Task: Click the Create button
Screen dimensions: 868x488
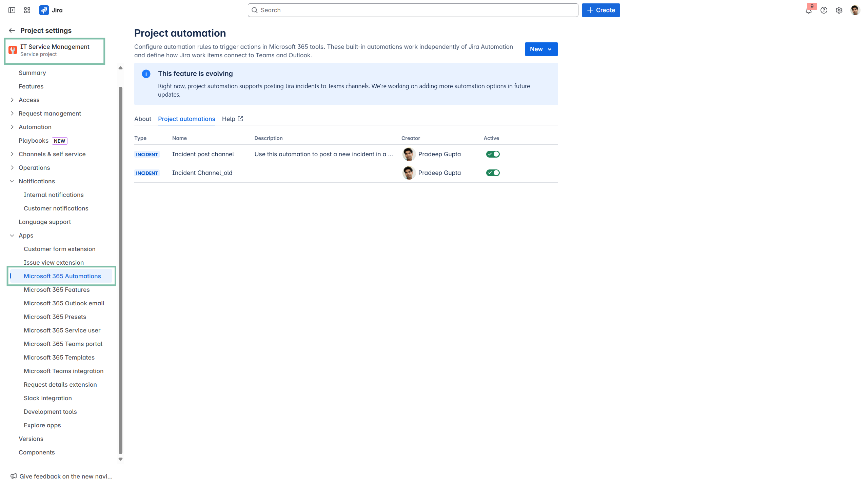Action: coord(601,10)
